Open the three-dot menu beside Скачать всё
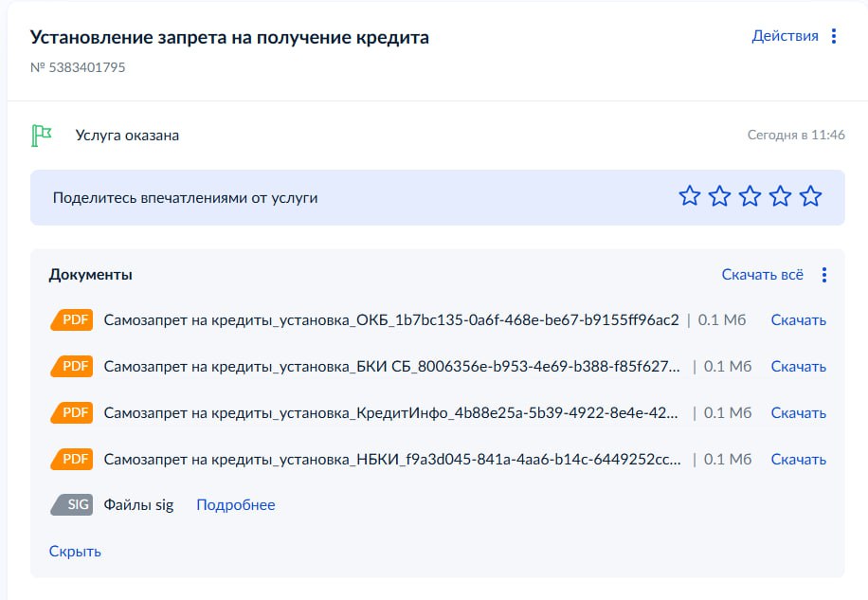The image size is (868, 600). (824, 275)
